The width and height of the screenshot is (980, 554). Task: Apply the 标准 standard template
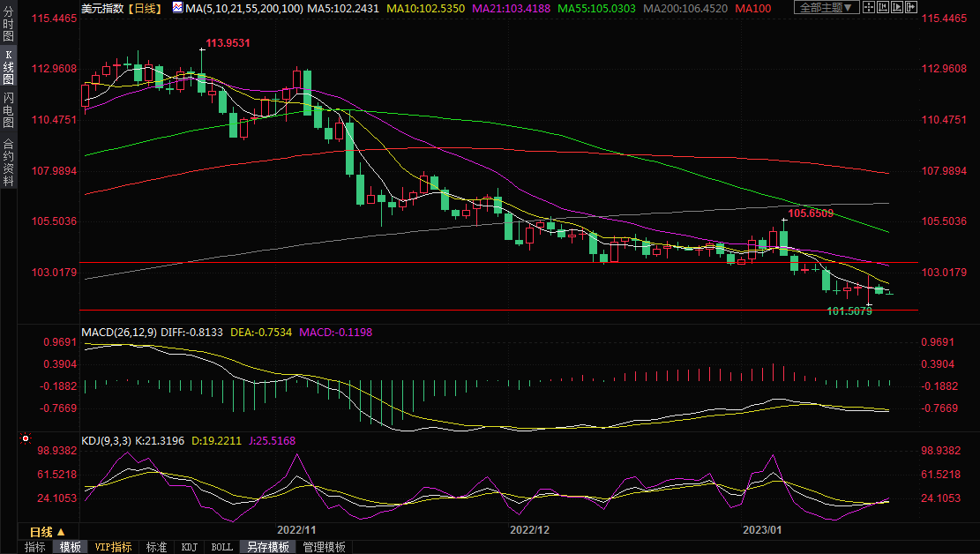[x=156, y=547]
